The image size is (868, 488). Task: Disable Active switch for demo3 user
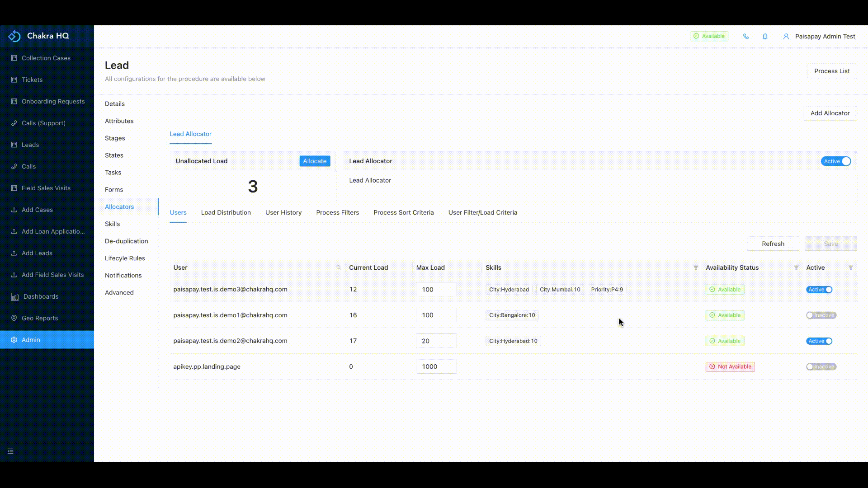(819, 290)
